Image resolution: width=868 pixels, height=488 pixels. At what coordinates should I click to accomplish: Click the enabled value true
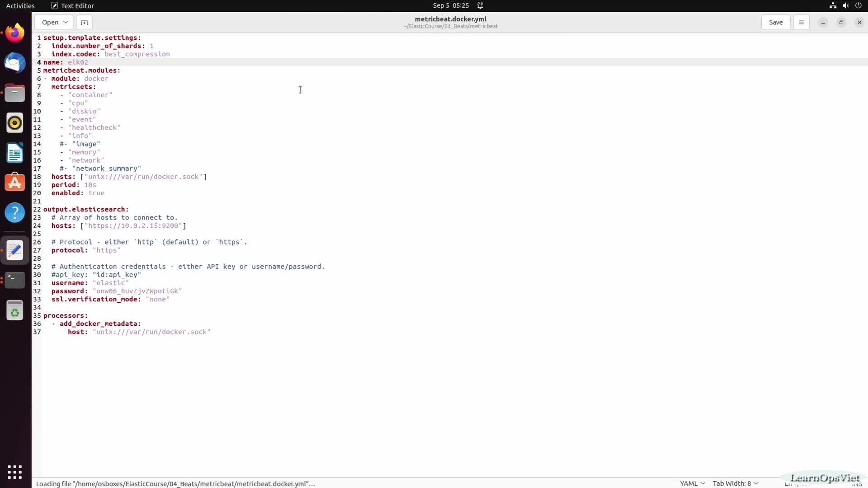tap(96, 193)
